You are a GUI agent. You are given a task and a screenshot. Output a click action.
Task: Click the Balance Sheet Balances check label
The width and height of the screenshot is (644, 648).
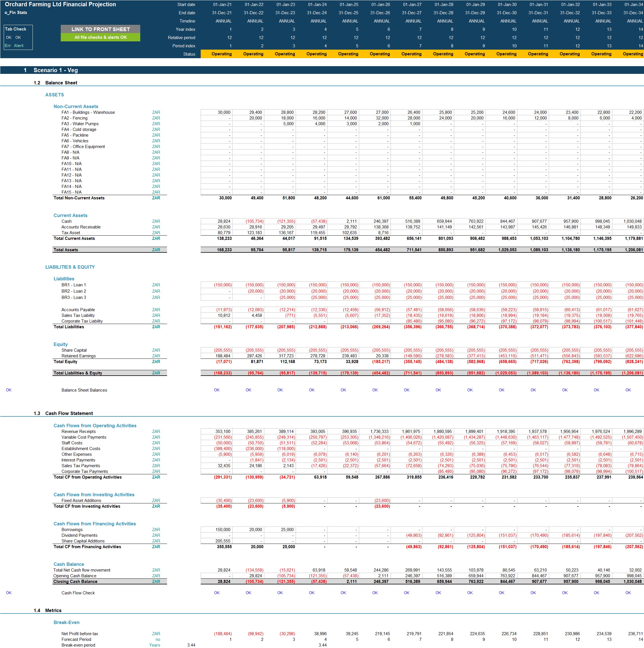(84, 390)
